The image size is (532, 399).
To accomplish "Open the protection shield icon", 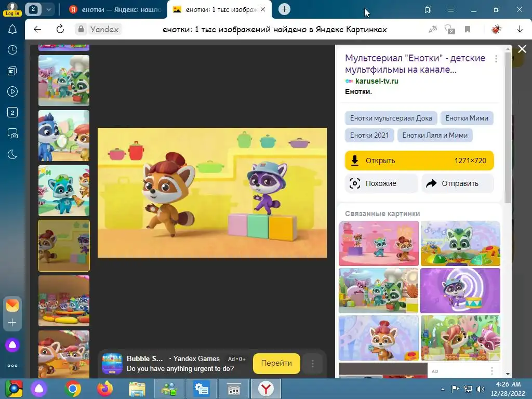I will [x=449, y=29].
